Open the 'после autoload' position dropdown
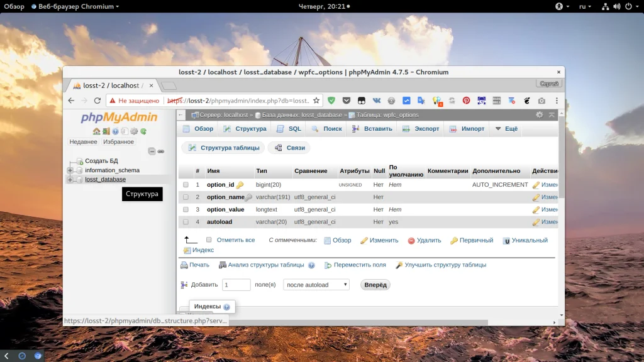The image size is (644, 362). 316,285
